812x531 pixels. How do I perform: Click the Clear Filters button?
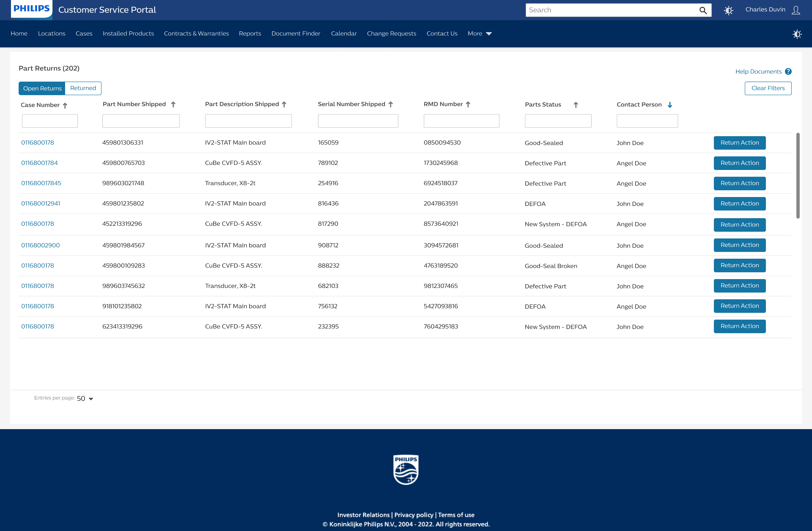[768, 88]
